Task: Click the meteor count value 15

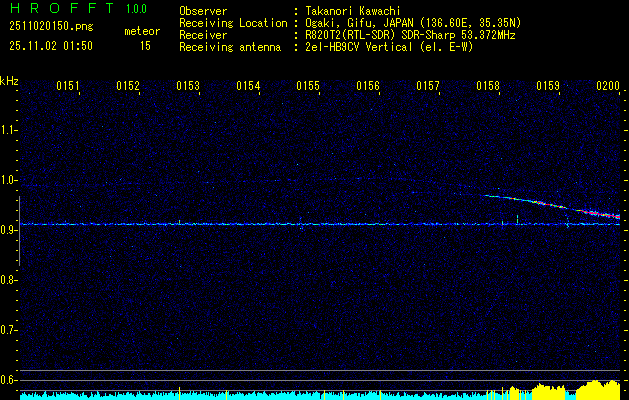Action: click(x=146, y=46)
